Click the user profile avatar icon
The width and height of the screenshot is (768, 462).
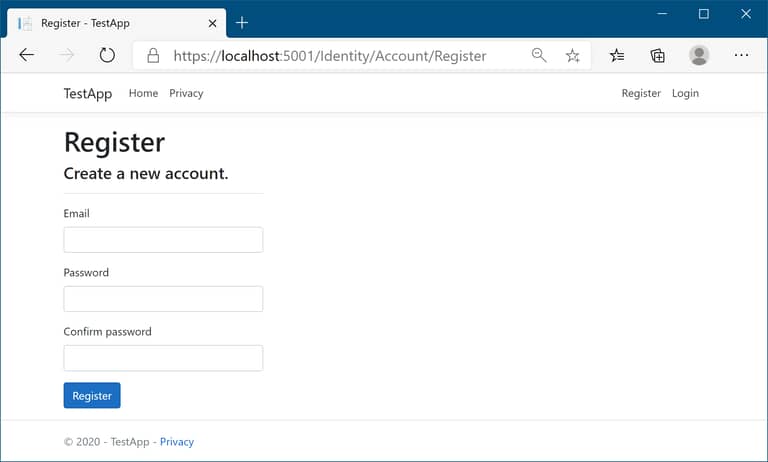(699, 56)
